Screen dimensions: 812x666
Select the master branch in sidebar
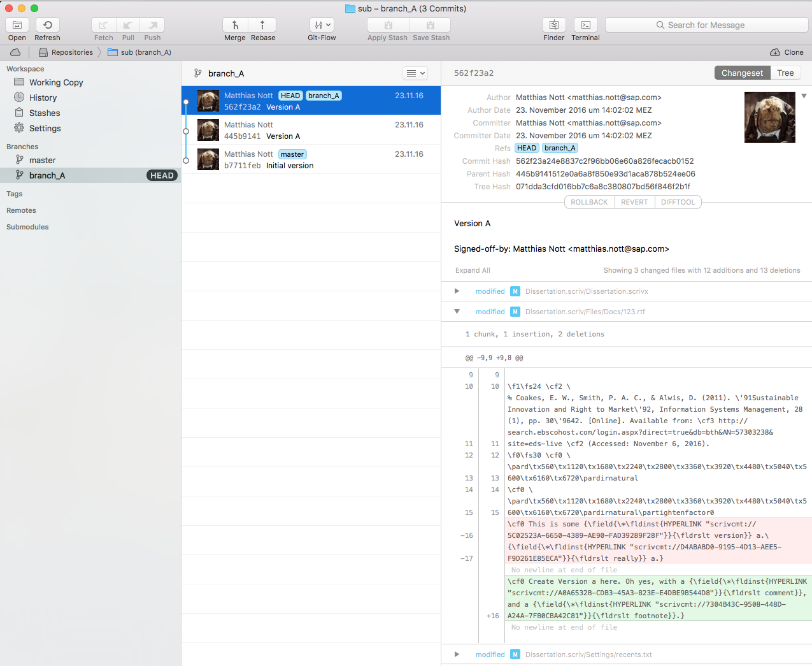click(x=42, y=161)
